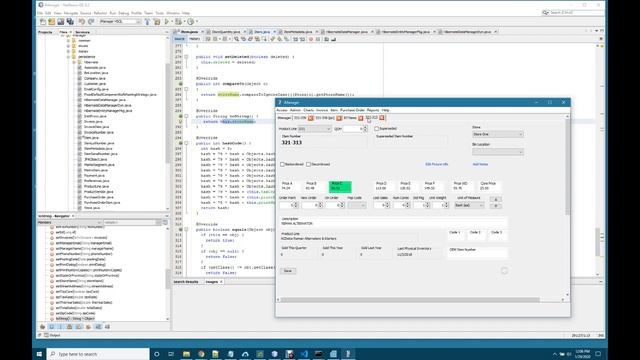Open File Explorer from the taskbar
640x360 pixels.
click(187, 354)
